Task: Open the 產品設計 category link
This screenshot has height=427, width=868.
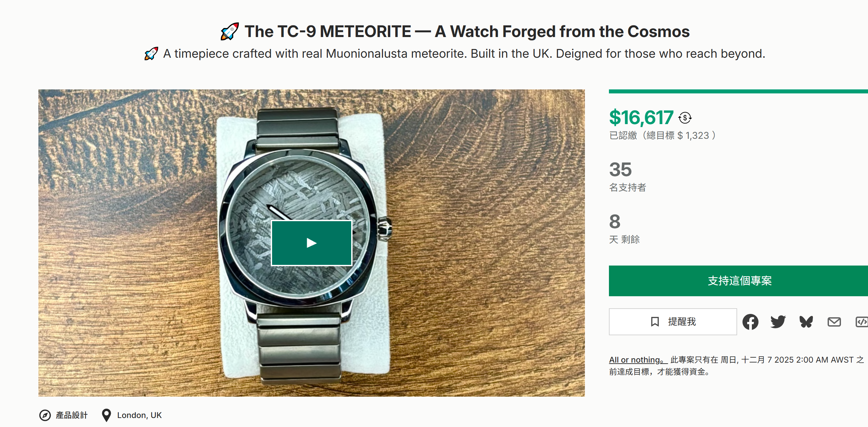Action: [x=71, y=415]
